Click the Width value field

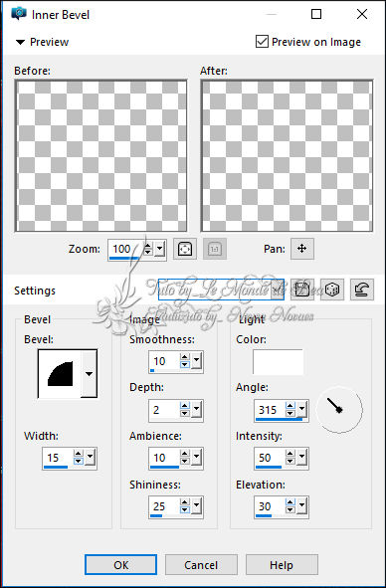[58, 458]
